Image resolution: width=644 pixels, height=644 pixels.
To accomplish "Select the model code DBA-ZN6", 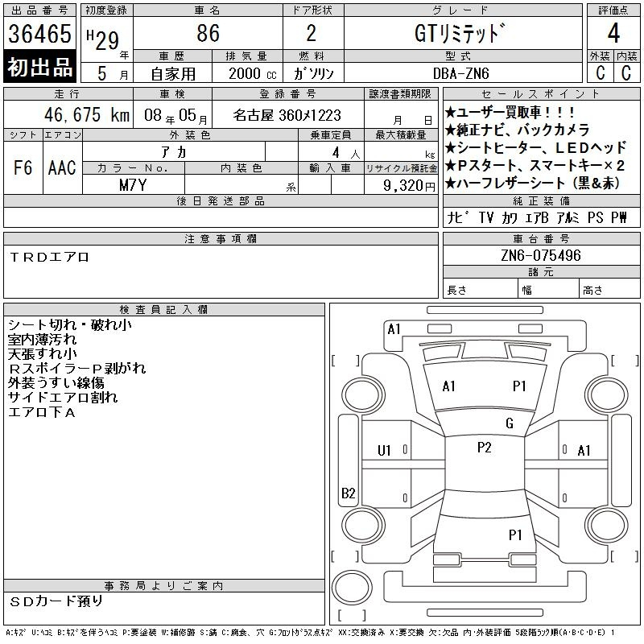I will (462, 73).
